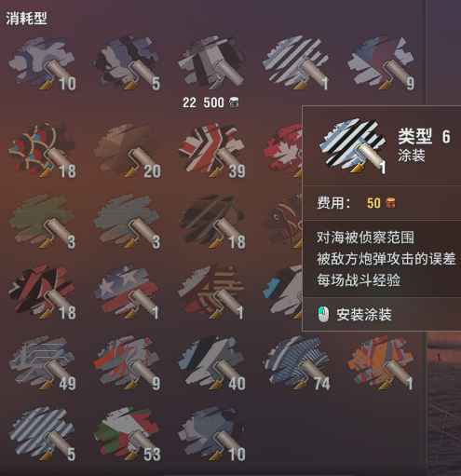Choose the black and blue diagonal camouflage, count 40
This screenshot has width=461, height=476.
(x=211, y=362)
